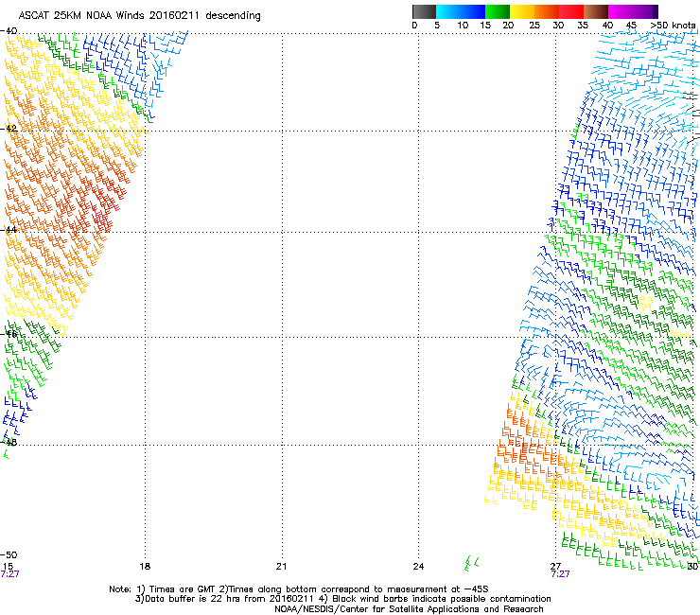This screenshot has height=615, width=700.
Task: Click the 'NOAA/NESDIS/Center for Satellite Applications and Research' credit
Action: pos(409,609)
